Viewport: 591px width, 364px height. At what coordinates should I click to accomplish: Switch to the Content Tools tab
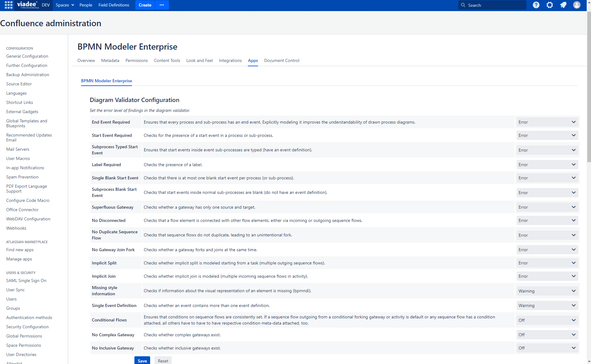pyautogui.click(x=167, y=60)
